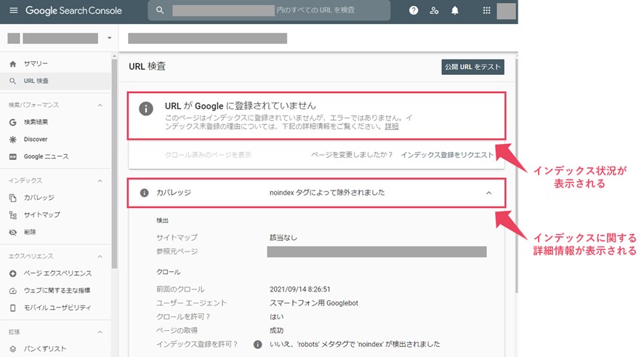
Task: Open the Google apps grid
Action: (x=486, y=11)
